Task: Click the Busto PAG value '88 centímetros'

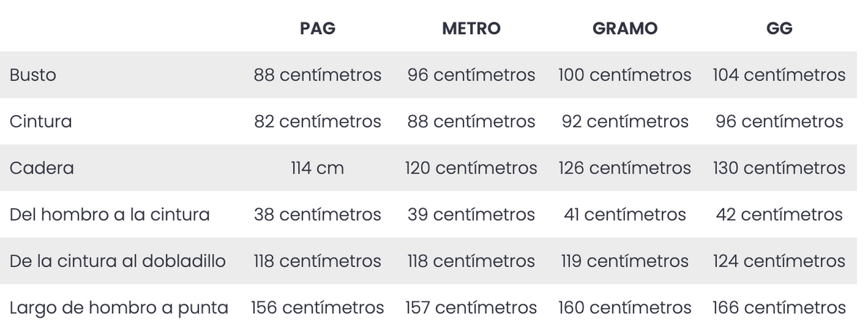Action: [x=318, y=75]
